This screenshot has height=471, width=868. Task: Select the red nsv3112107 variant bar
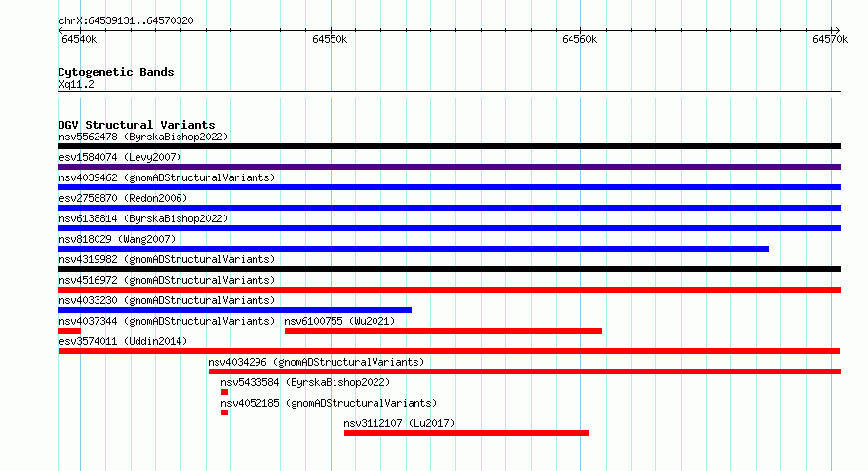pyautogui.click(x=466, y=433)
